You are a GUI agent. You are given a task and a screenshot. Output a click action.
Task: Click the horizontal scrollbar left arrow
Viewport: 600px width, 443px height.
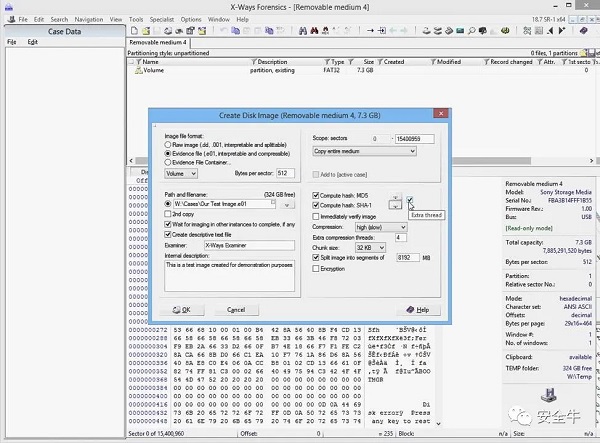coord(131,161)
